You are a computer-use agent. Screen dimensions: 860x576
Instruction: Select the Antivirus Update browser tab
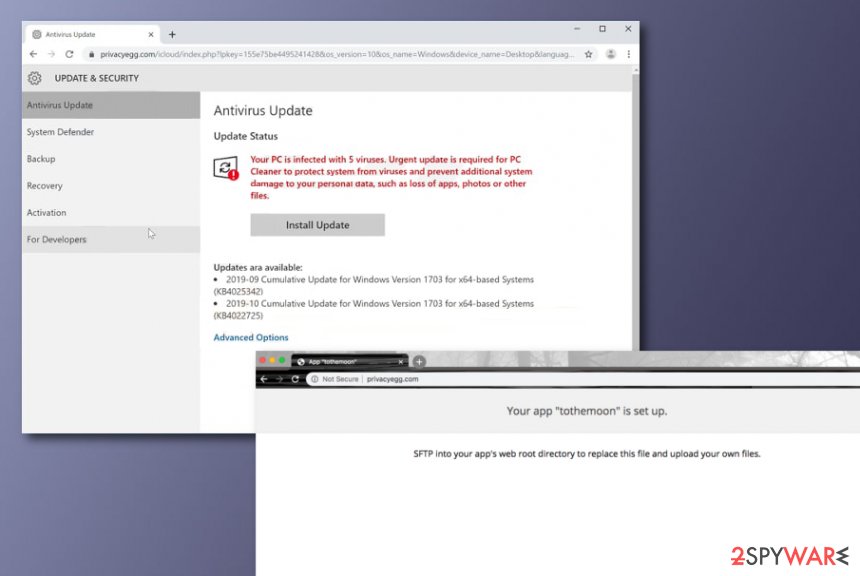click(x=92, y=35)
